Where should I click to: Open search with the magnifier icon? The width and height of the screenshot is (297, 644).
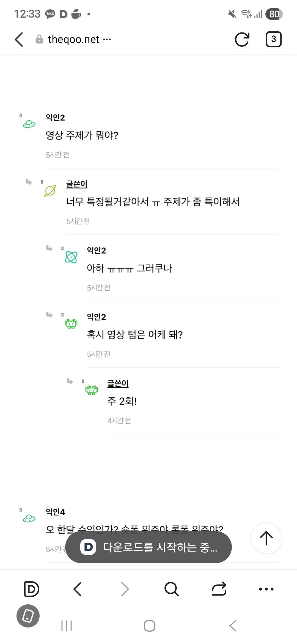click(x=172, y=589)
